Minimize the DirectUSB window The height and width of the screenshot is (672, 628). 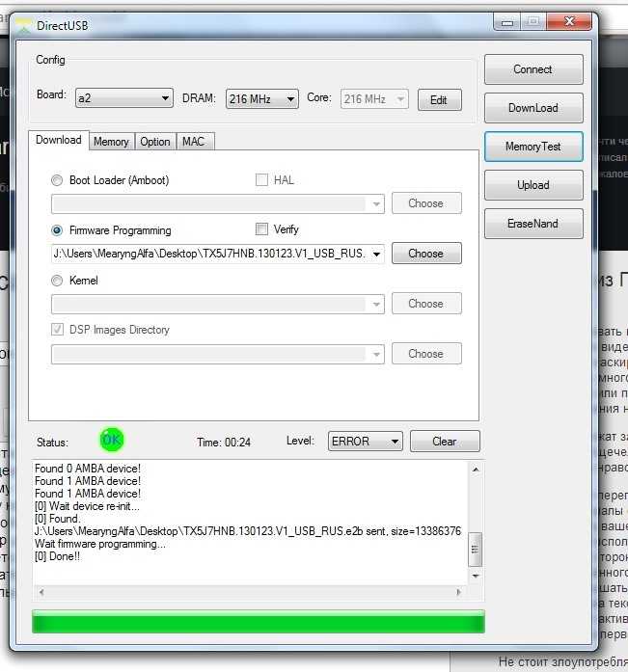coord(507,22)
